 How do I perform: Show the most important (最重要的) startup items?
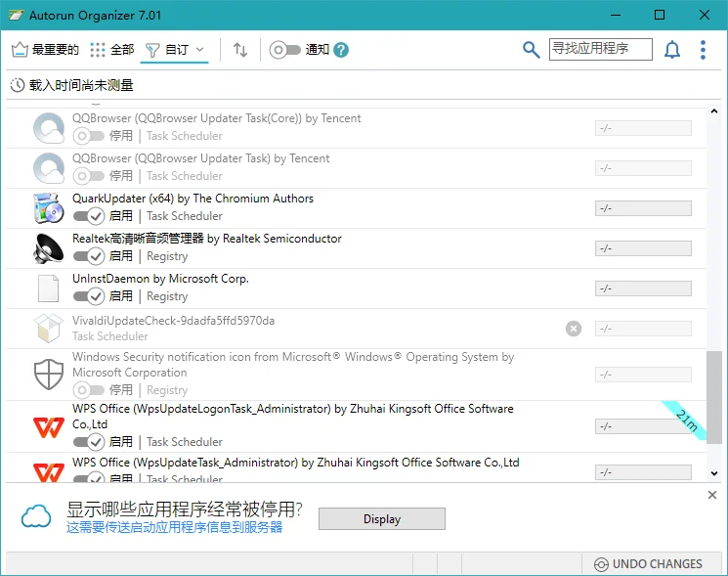45,49
